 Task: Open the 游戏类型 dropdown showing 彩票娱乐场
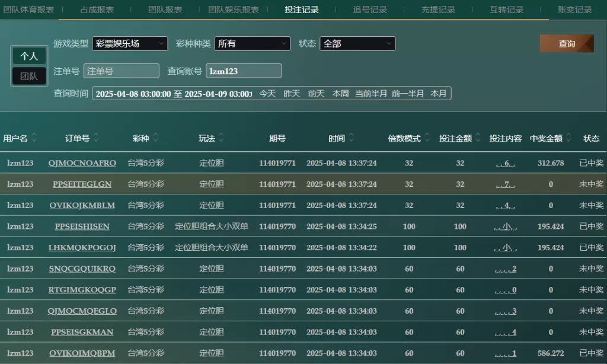[130, 44]
